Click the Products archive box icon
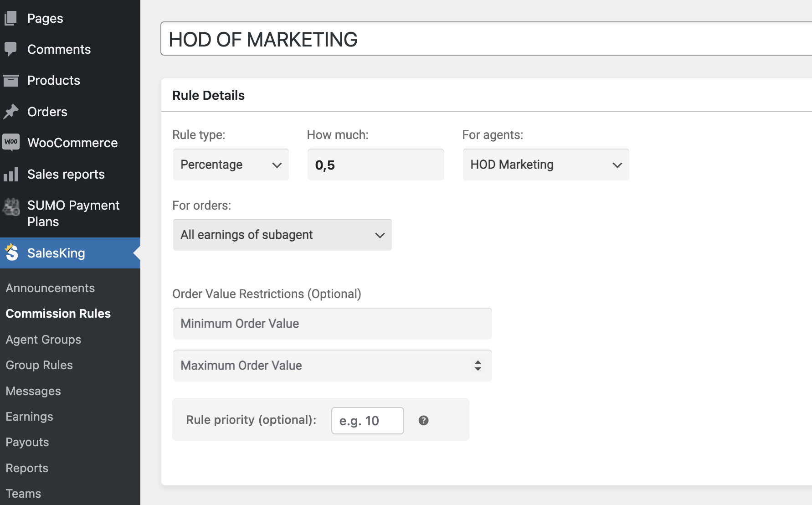Viewport: 812px width, 505px height. coord(10,81)
